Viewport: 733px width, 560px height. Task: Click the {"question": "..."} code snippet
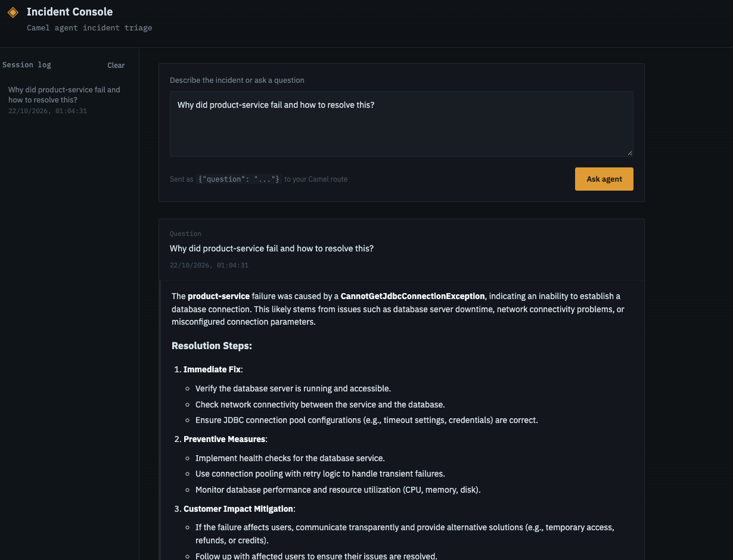pyautogui.click(x=238, y=179)
